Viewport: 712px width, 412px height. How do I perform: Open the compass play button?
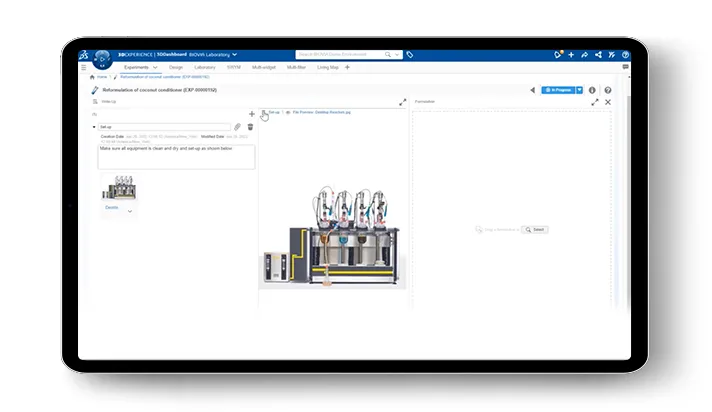tap(102, 59)
